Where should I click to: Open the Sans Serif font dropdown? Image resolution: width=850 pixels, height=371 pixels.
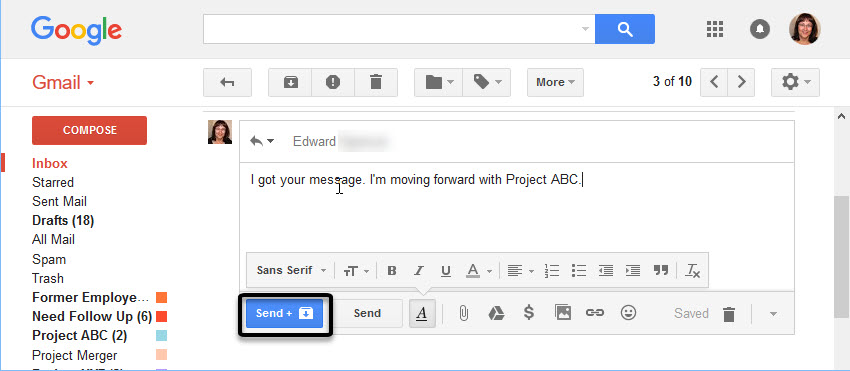pyautogui.click(x=291, y=270)
